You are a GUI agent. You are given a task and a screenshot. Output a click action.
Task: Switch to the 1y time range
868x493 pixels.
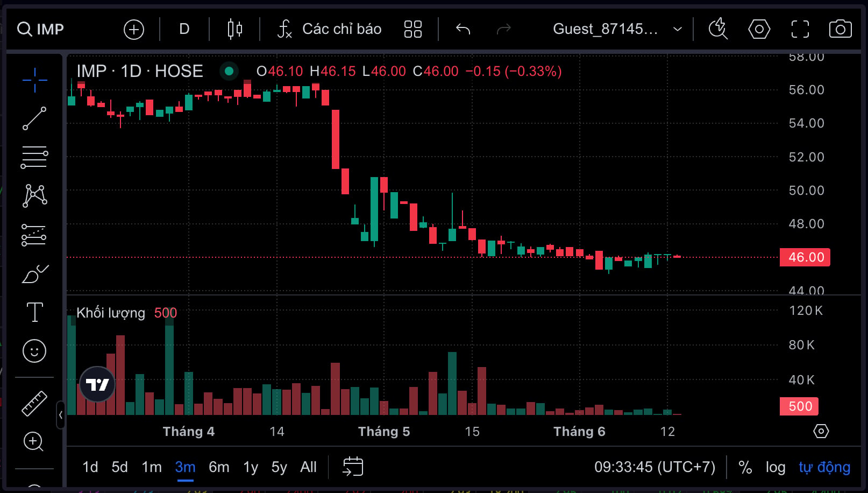pos(251,467)
